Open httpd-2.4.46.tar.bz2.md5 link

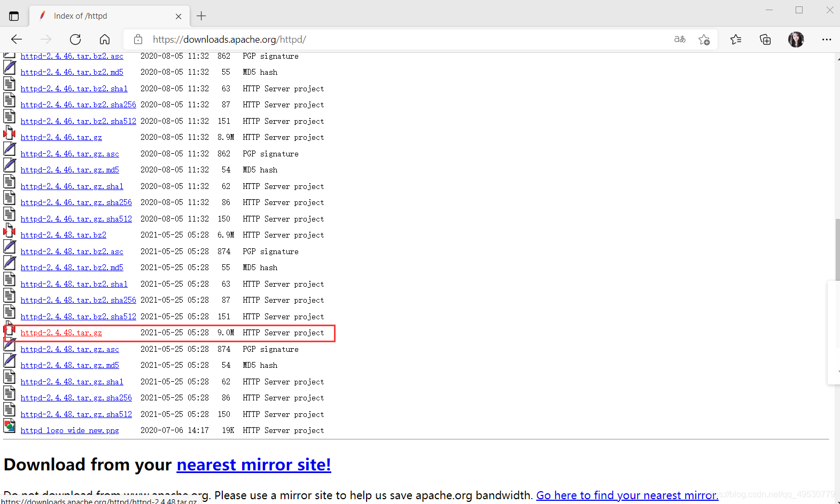pos(72,72)
